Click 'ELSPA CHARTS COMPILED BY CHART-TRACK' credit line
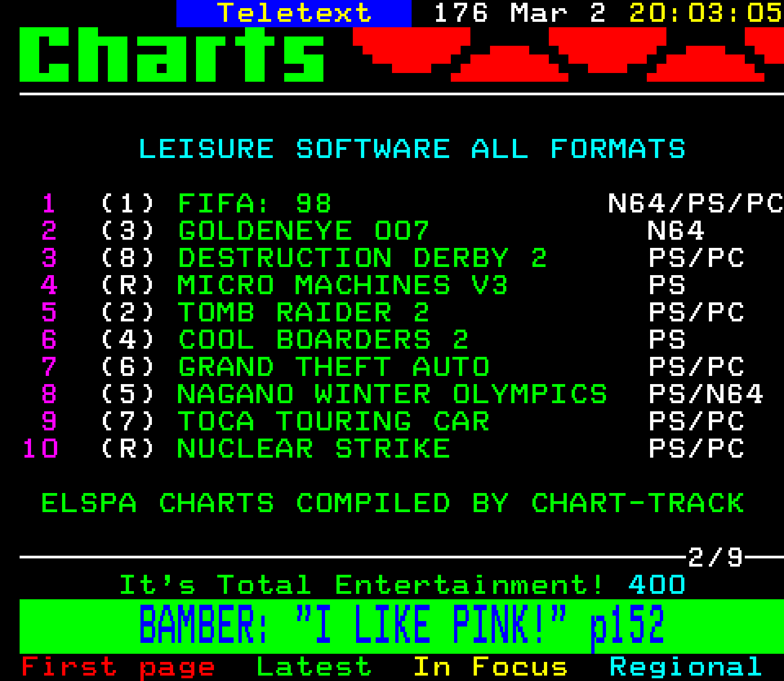 click(x=393, y=503)
